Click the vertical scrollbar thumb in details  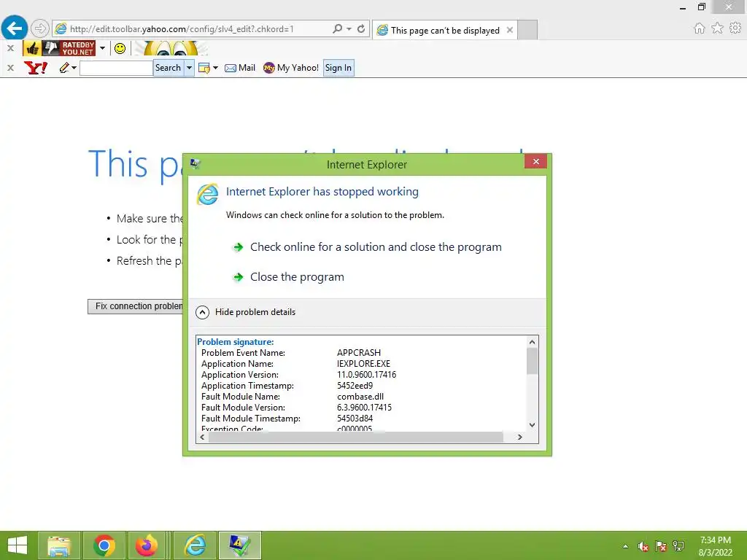point(532,361)
